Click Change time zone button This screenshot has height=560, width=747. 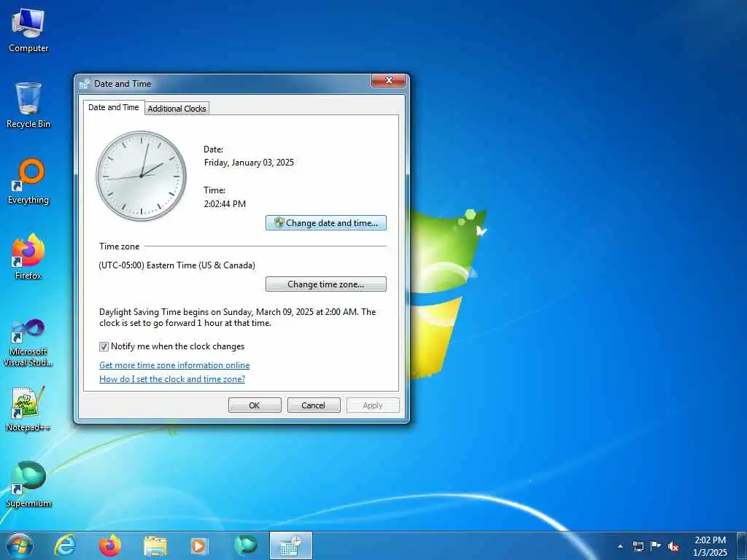326,284
